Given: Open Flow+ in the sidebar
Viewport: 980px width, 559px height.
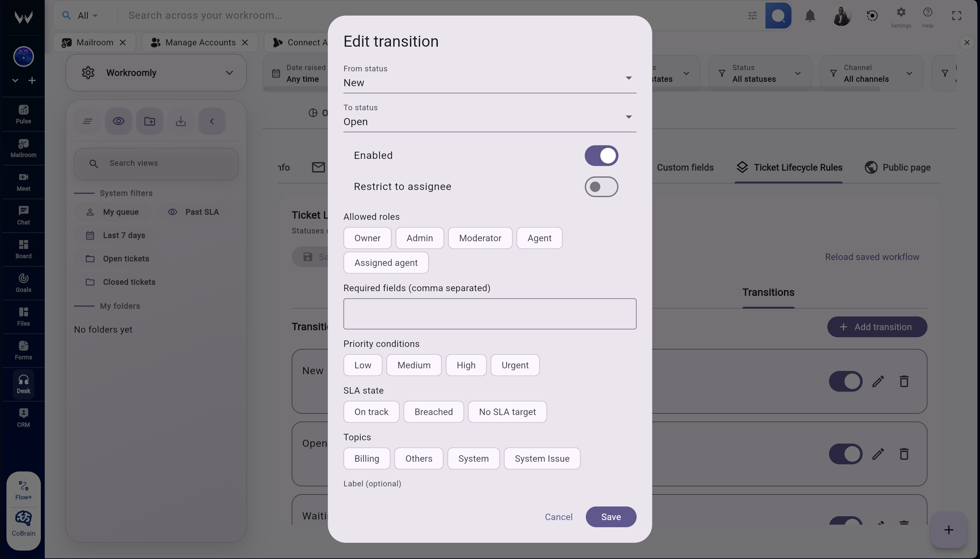Looking at the screenshot, I should click(x=23, y=488).
